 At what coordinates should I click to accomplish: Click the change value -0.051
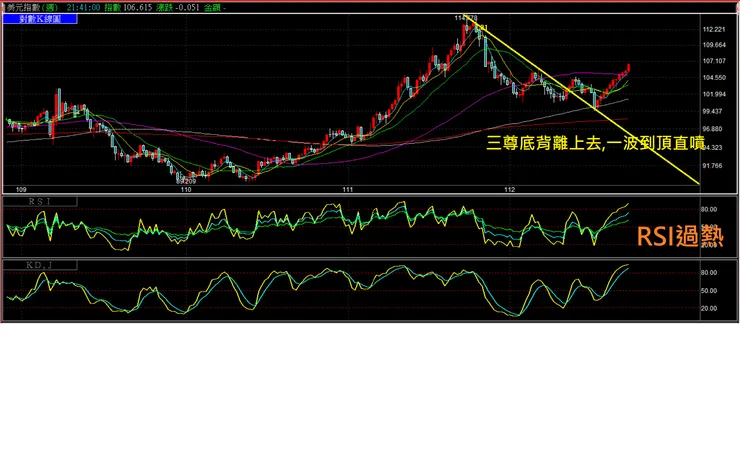[187, 8]
